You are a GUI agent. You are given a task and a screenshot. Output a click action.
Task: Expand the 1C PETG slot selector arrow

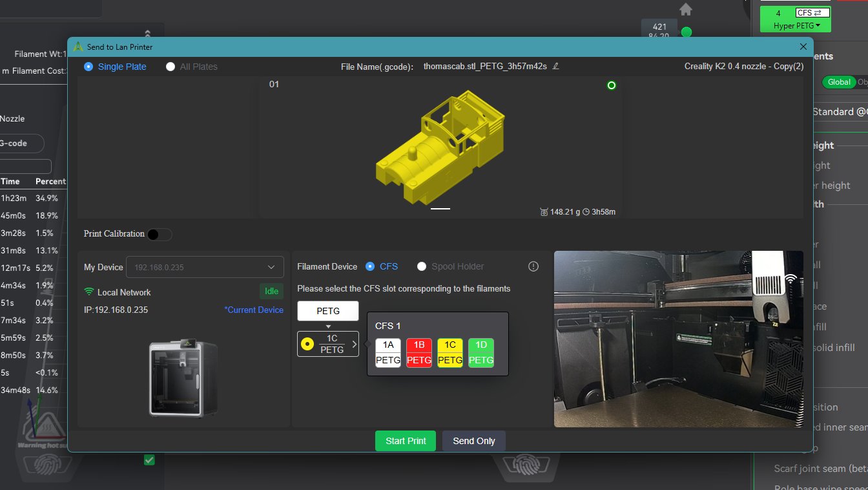coord(355,344)
